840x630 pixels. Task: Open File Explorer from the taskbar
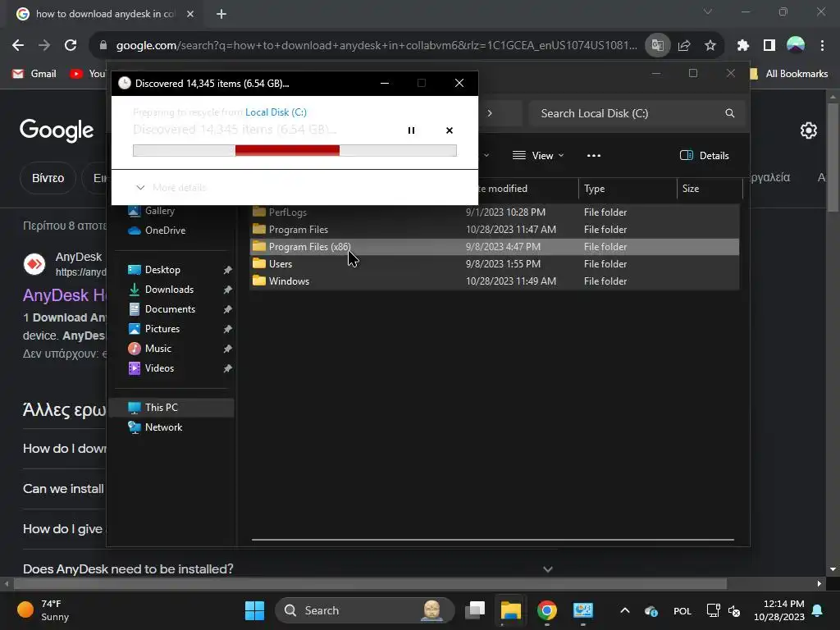coord(510,610)
